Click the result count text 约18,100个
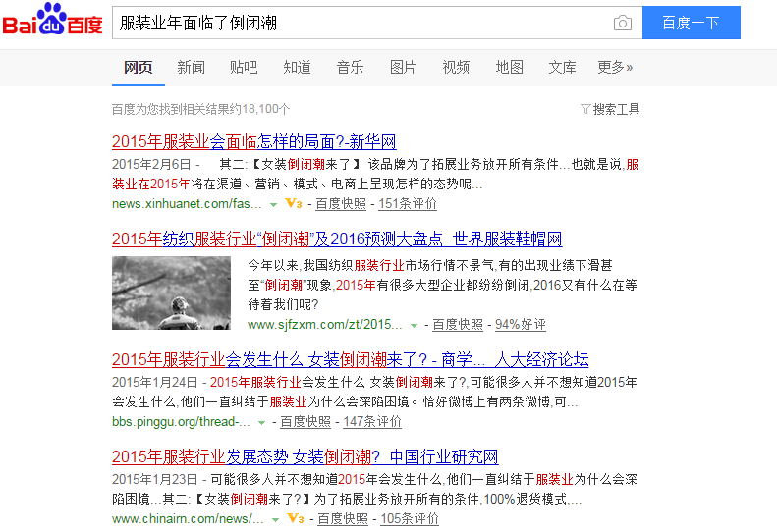The width and height of the screenshot is (777, 532). (x=260, y=109)
